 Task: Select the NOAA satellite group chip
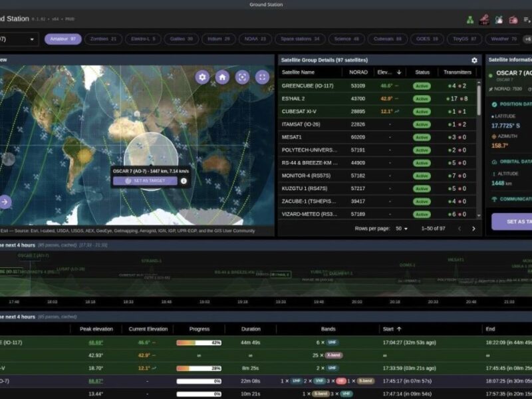click(x=253, y=39)
